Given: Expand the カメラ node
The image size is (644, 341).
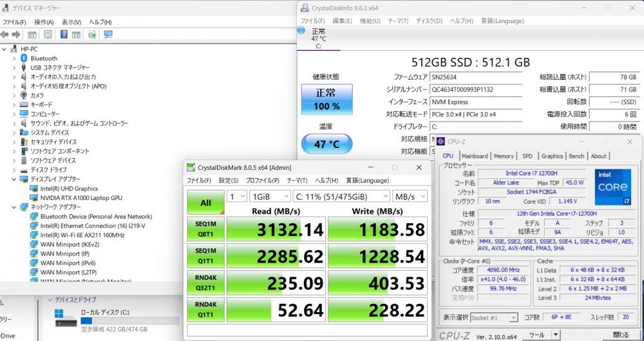Looking at the screenshot, I should point(14,95).
